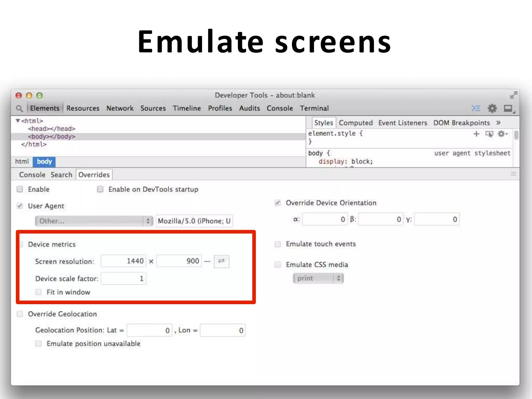Image resolution: width=532 pixels, height=399 pixels.
Task: Show more sidebar tabs chevron
Action: click(498, 123)
